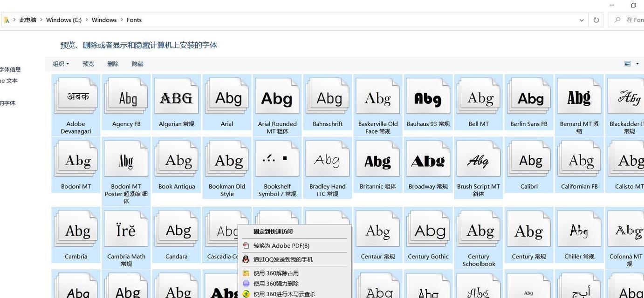Select the Berlin Sans FB font icon

[529, 96]
